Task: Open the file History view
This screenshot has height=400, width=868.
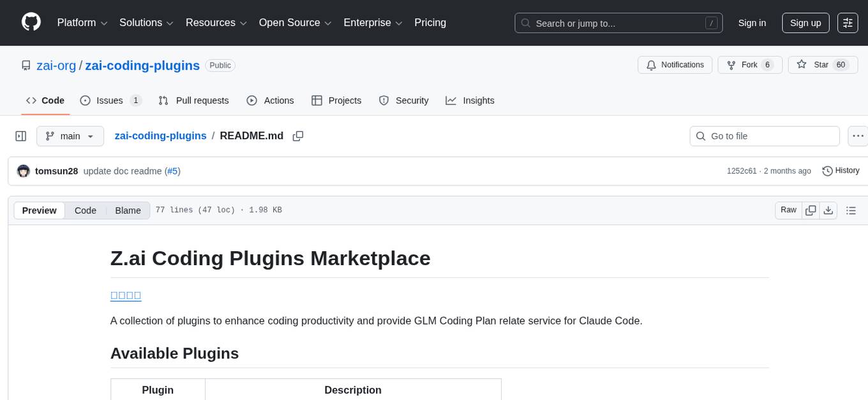Action: point(841,171)
